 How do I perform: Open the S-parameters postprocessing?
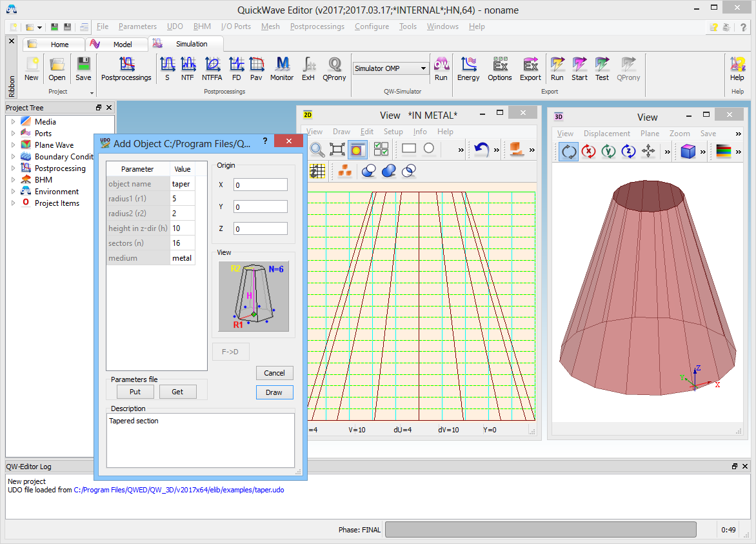tap(167, 68)
